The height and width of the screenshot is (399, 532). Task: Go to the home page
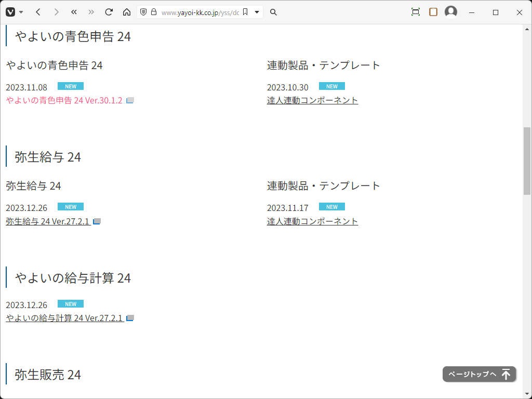(127, 12)
